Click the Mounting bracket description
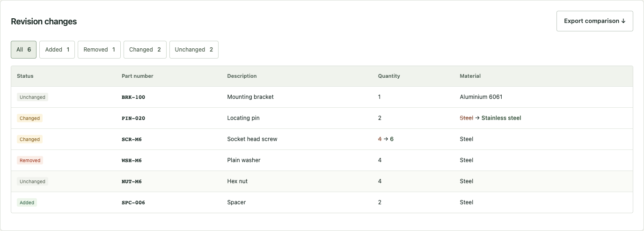The width and height of the screenshot is (644, 231). (x=250, y=97)
